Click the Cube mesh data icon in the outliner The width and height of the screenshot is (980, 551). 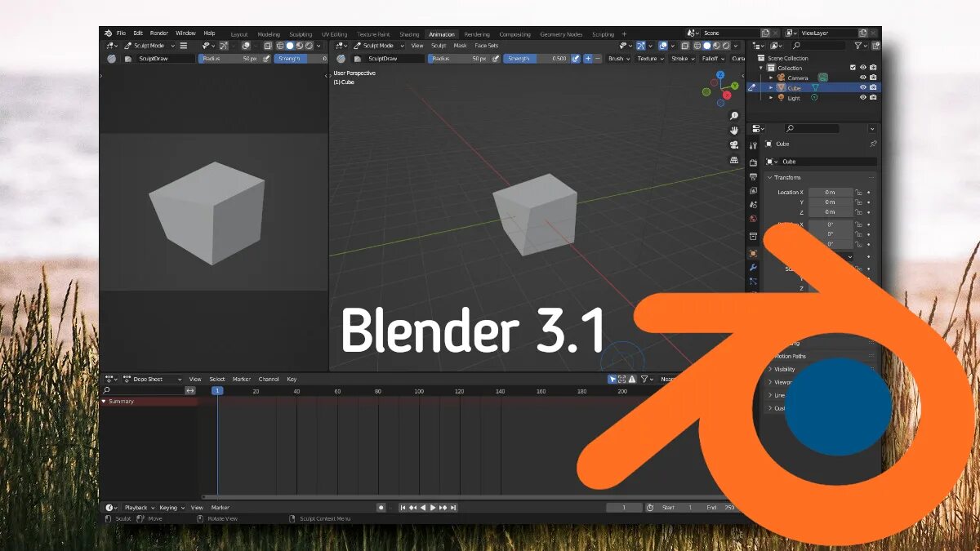click(x=815, y=87)
